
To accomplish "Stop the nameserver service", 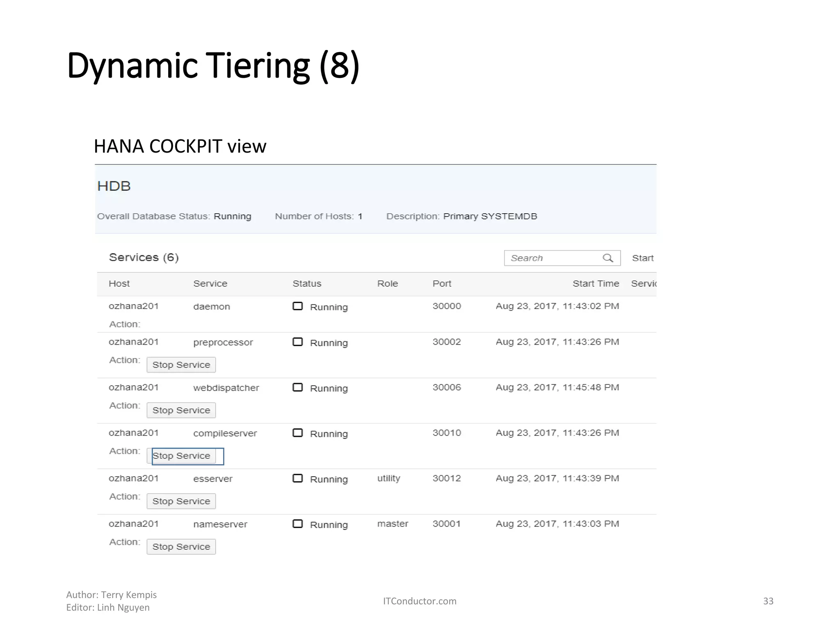I will point(181,547).
